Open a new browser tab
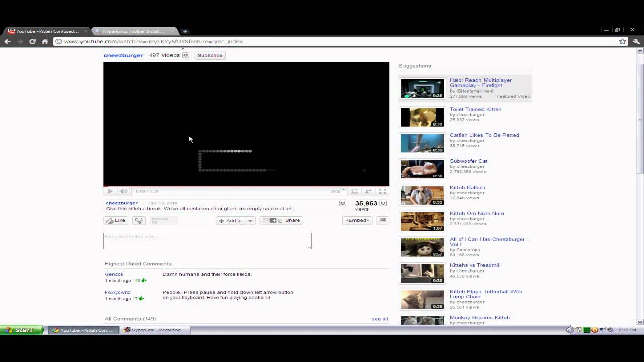The height and width of the screenshot is (362, 644). (x=185, y=31)
